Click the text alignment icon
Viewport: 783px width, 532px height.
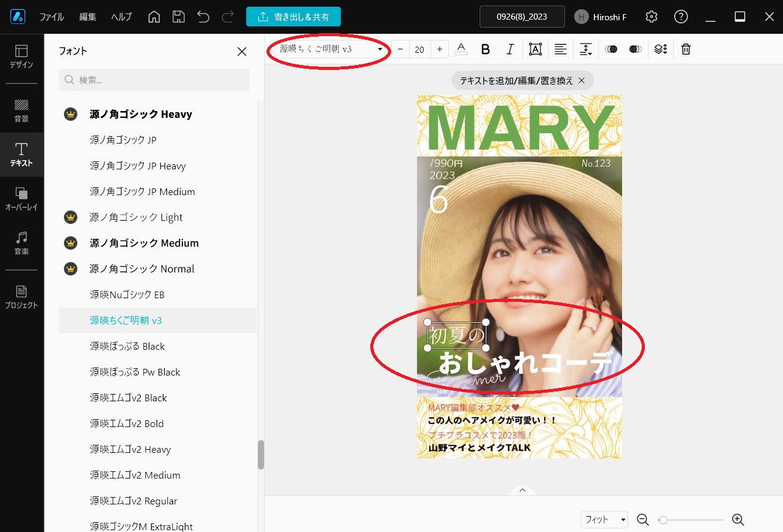click(x=560, y=49)
